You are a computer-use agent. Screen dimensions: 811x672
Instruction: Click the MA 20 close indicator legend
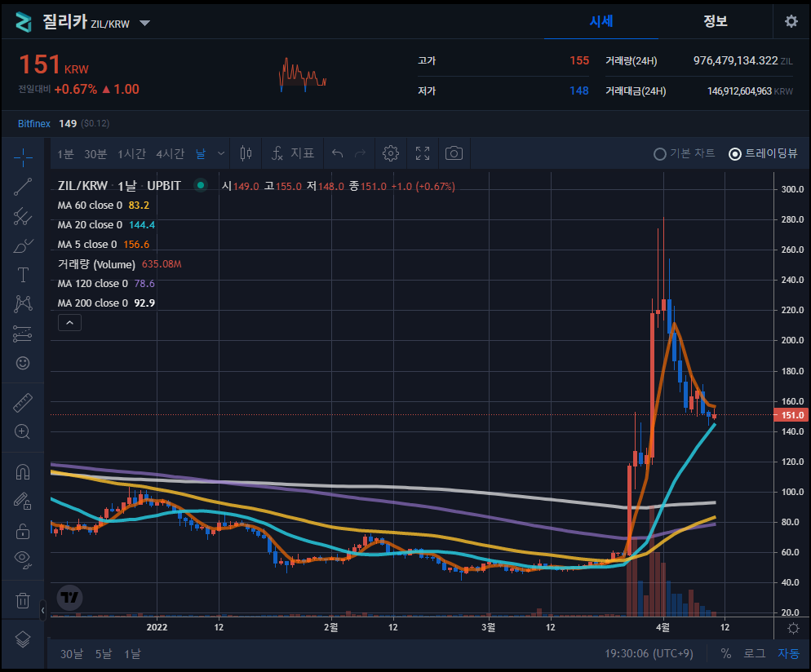click(106, 225)
